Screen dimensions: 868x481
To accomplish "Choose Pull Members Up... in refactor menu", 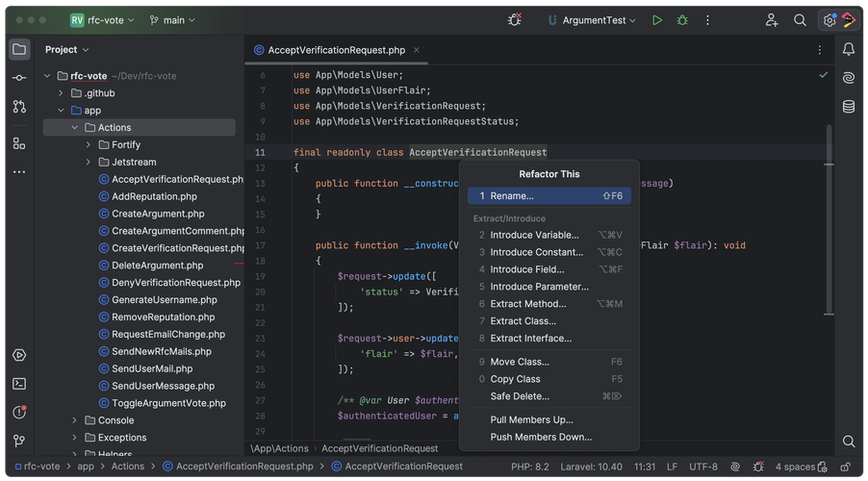I will tap(549, 419).
